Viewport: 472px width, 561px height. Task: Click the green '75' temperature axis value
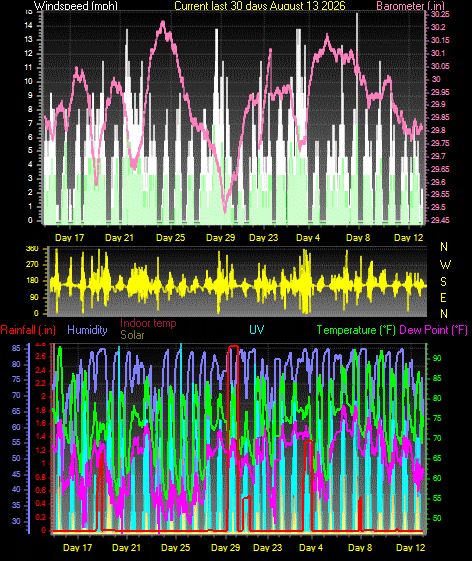tap(437, 418)
